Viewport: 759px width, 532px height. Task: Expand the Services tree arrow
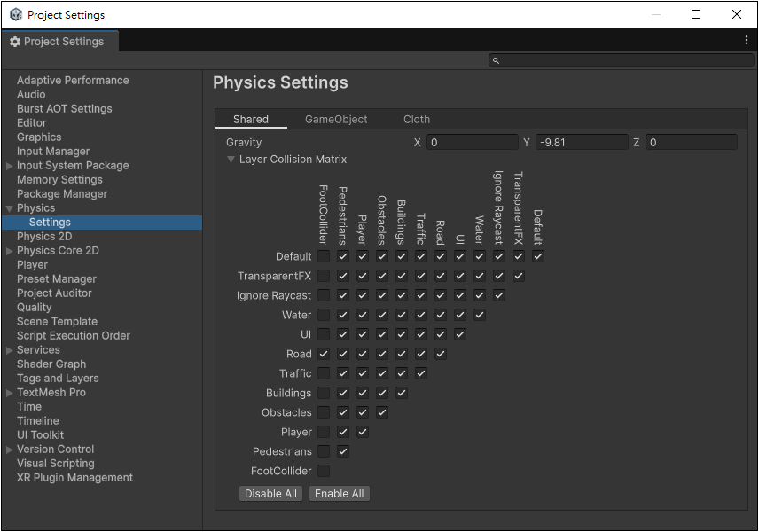point(9,350)
